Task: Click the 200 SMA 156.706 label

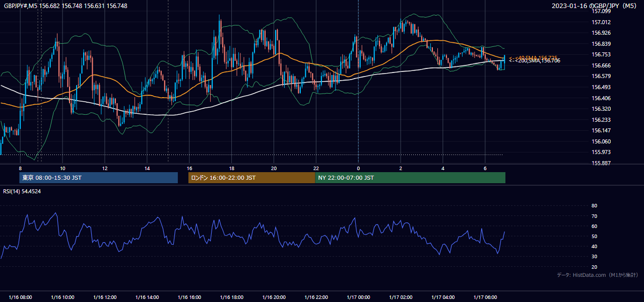Action: (534, 61)
